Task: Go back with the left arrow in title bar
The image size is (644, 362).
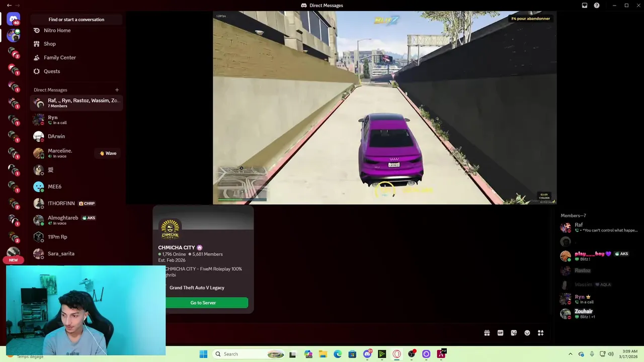Action: 9,5
